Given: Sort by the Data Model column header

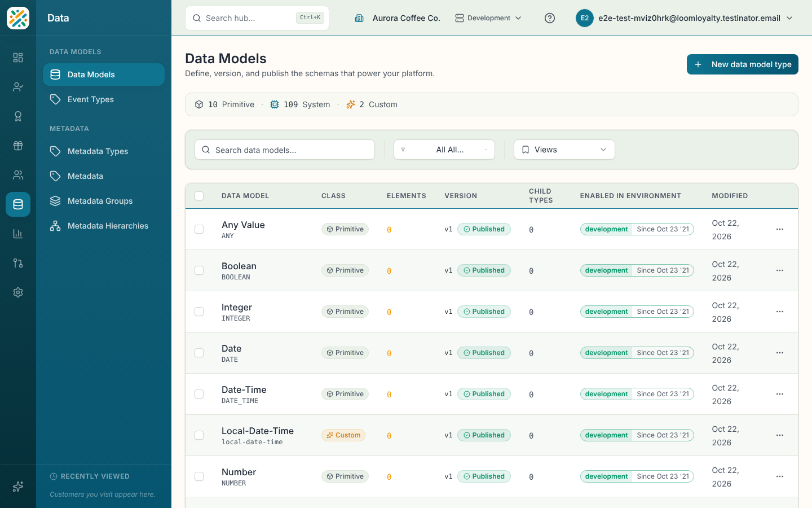Looking at the screenshot, I should coord(245,196).
